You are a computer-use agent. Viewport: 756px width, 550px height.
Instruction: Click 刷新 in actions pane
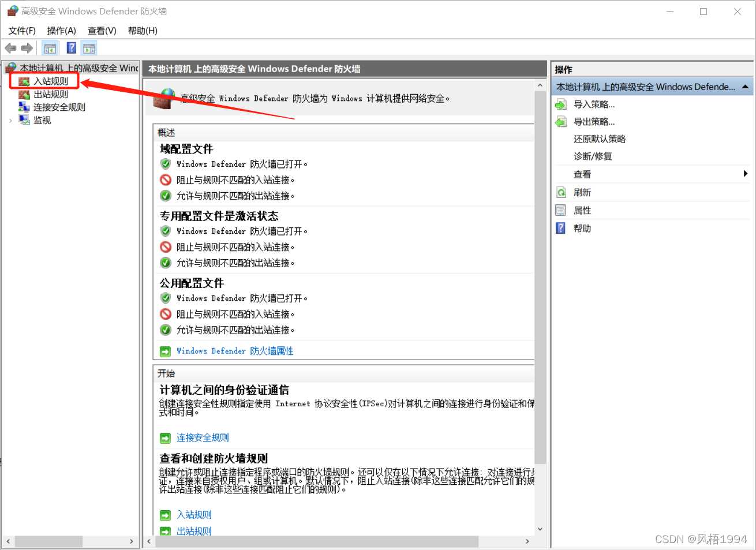pyautogui.click(x=582, y=192)
